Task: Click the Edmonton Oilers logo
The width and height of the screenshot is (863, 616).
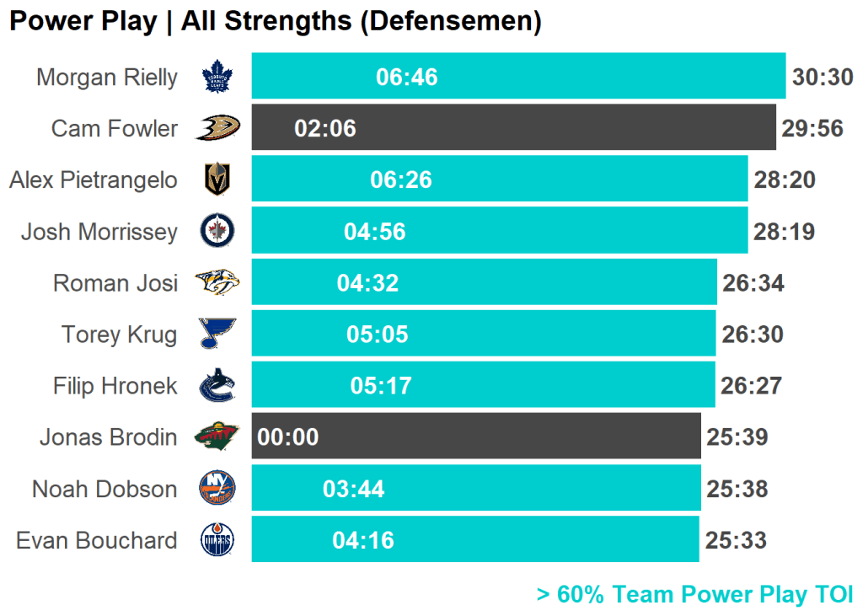Action: click(217, 541)
